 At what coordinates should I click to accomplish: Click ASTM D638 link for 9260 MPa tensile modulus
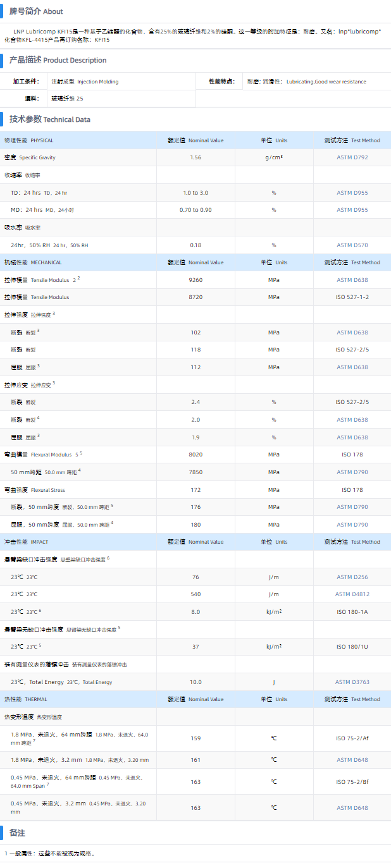click(x=352, y=280)
